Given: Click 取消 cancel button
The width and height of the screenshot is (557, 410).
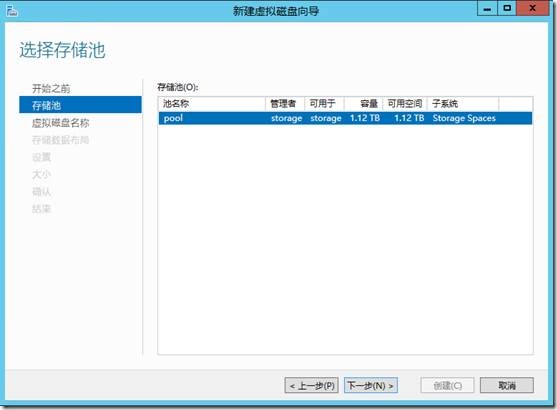Looking at the screenshot, I should click(x=507, y=385).
